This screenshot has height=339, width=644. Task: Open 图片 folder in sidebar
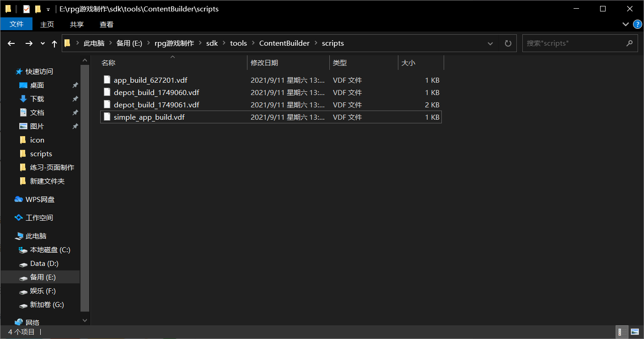pyautogui.click(x=37, y=127)
